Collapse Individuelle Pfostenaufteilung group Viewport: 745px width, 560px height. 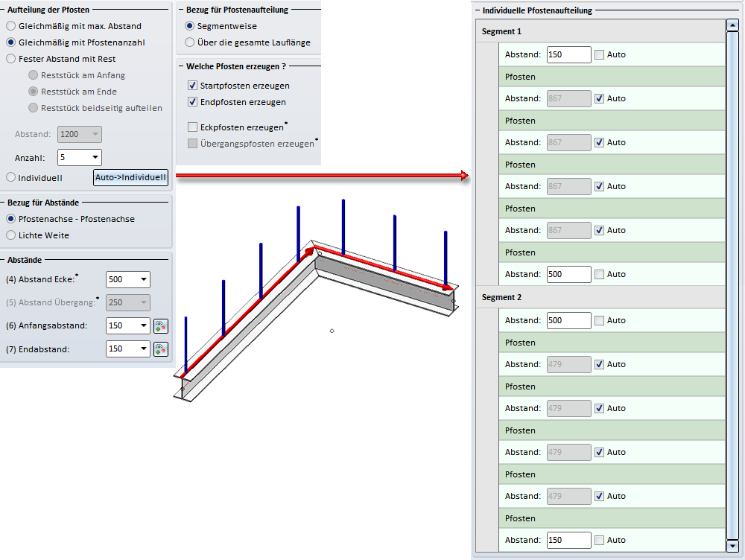[x=478, y=10]
